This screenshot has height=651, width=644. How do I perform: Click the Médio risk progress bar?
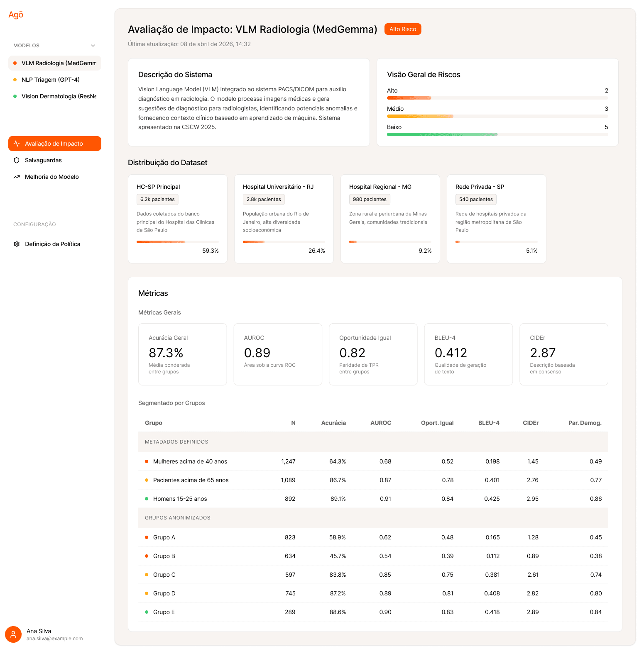coord(497,116)
